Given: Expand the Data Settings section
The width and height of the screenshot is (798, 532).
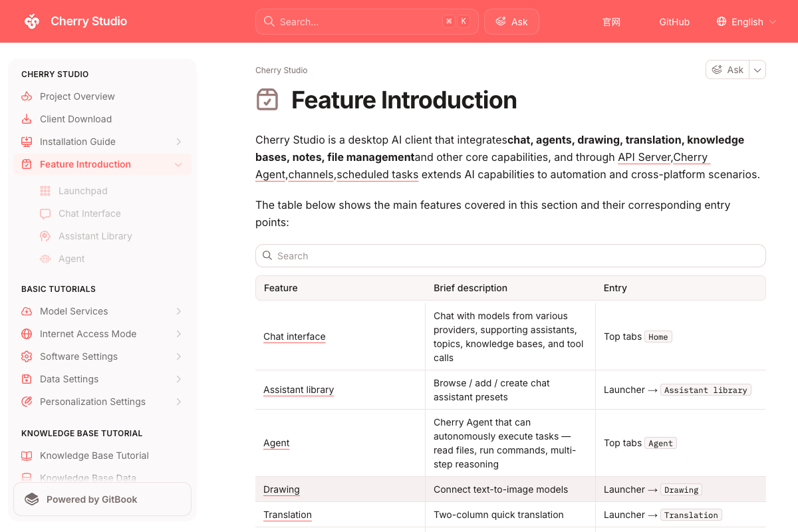Looking at the screenshot, I should (x=179, y=379).
